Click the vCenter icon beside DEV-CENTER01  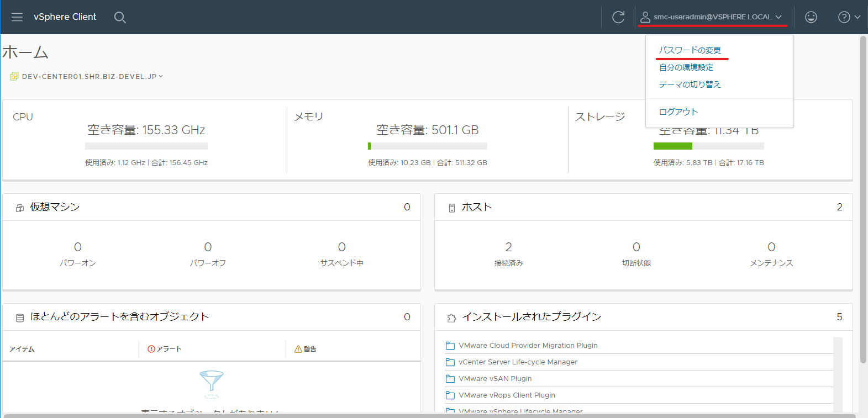14,76
